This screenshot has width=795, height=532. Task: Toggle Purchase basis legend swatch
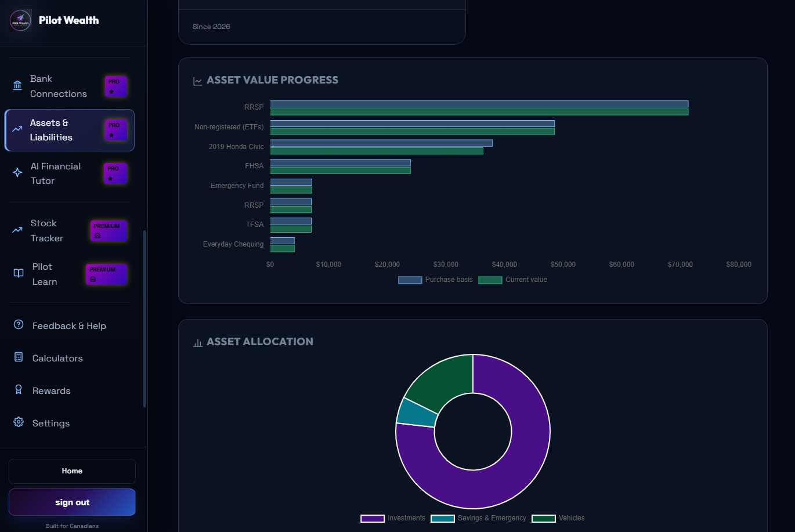(410, 280)
